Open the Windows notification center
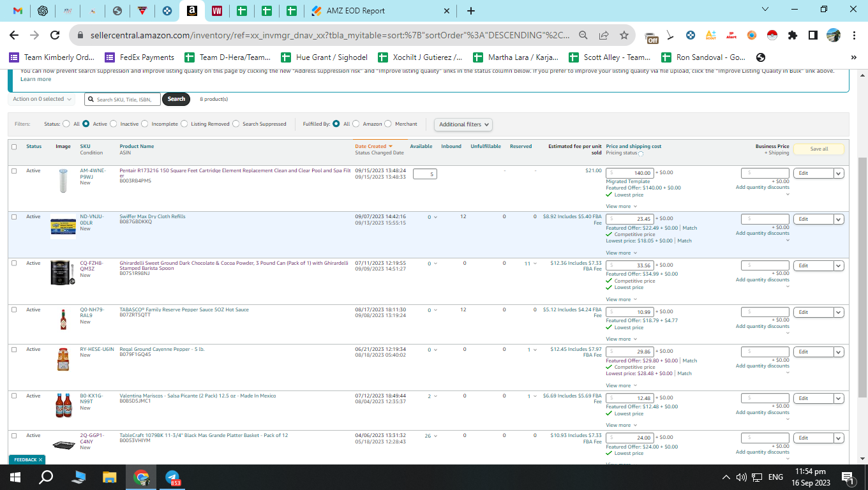The image size is (868, 490). click(848, 477)
